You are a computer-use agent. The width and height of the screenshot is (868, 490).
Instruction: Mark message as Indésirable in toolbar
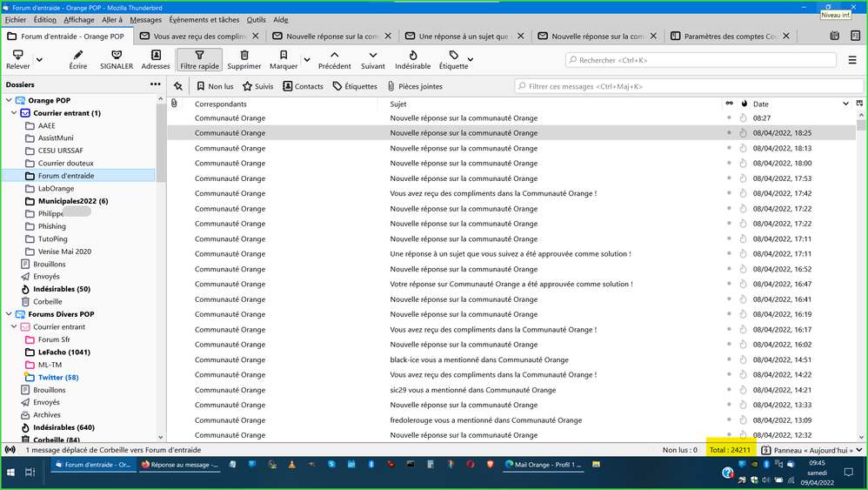(412, 55)
